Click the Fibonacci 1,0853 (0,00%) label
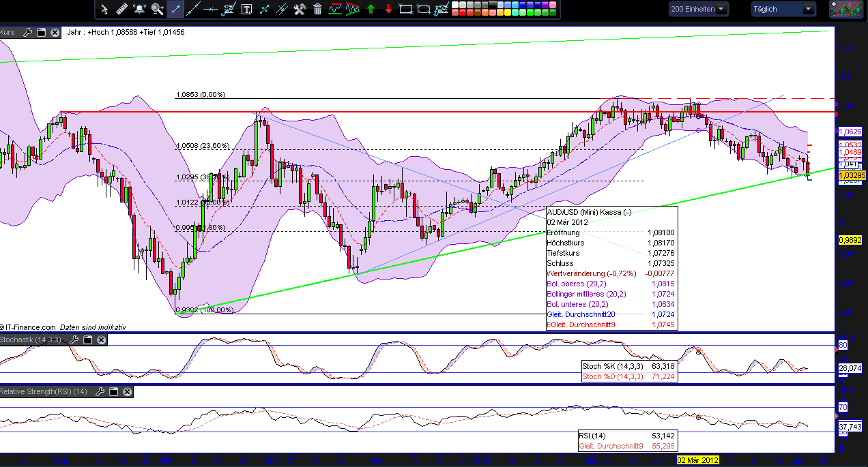Image resolution: width=868 pixels, height=467 pixels. point(201,95)
